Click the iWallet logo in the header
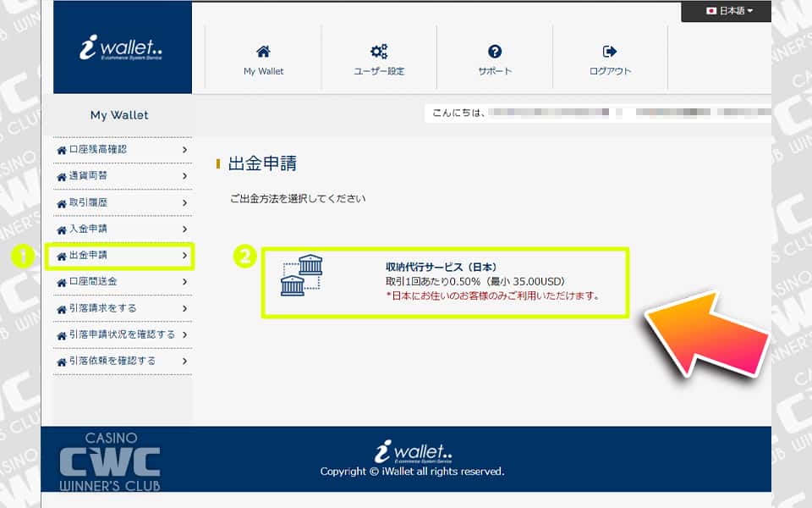Screen dimensions: 812x508 click(x=121, y=47)
